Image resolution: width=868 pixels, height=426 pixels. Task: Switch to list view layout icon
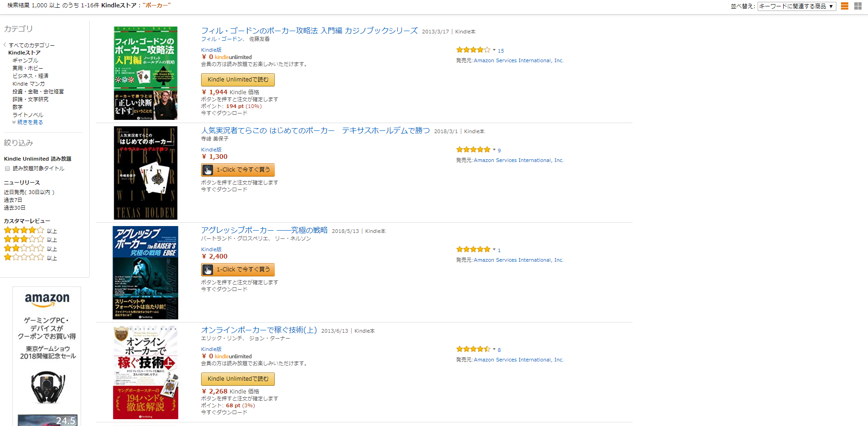click(845, 6)
